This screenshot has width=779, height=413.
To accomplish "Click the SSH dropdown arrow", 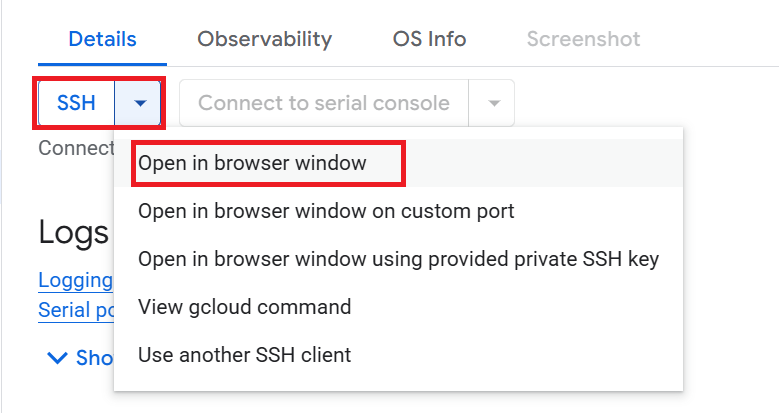I will click(x=139, y=103).
